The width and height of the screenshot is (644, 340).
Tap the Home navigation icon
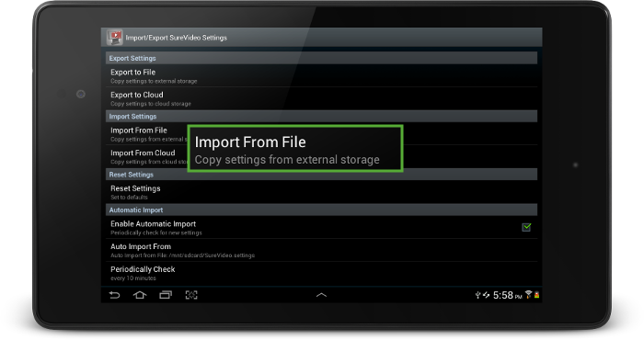coord(140,295)
